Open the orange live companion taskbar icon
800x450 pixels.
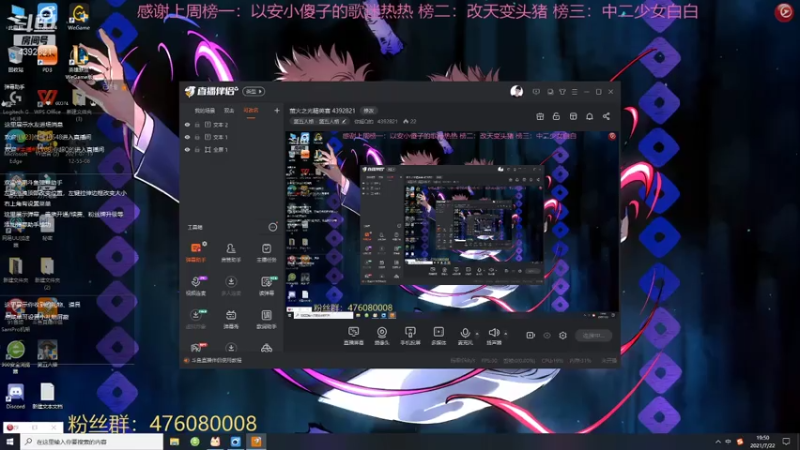pyautogui.click(x=256, y=441)
